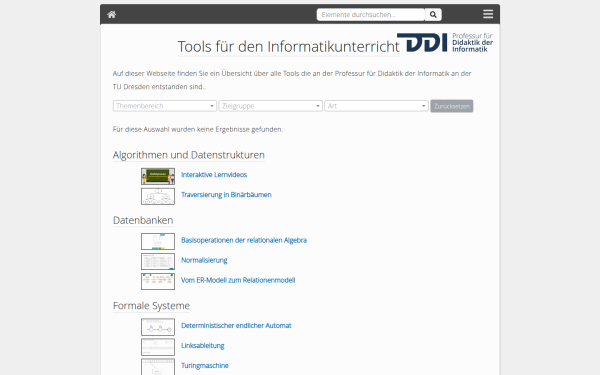The width and height of the screenshot is (600, 375).
Task: Click 'Professur für Didaktik der Informatik' logo text
Action: (472, 42)
